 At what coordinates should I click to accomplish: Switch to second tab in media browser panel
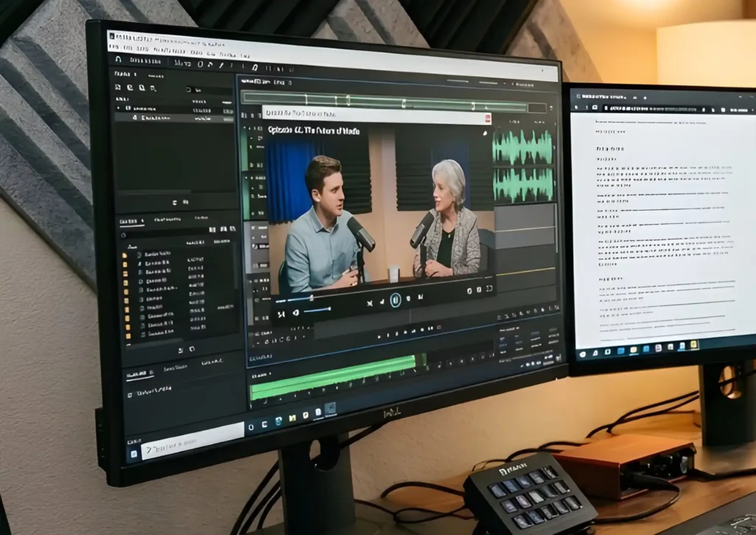(168, 220)
